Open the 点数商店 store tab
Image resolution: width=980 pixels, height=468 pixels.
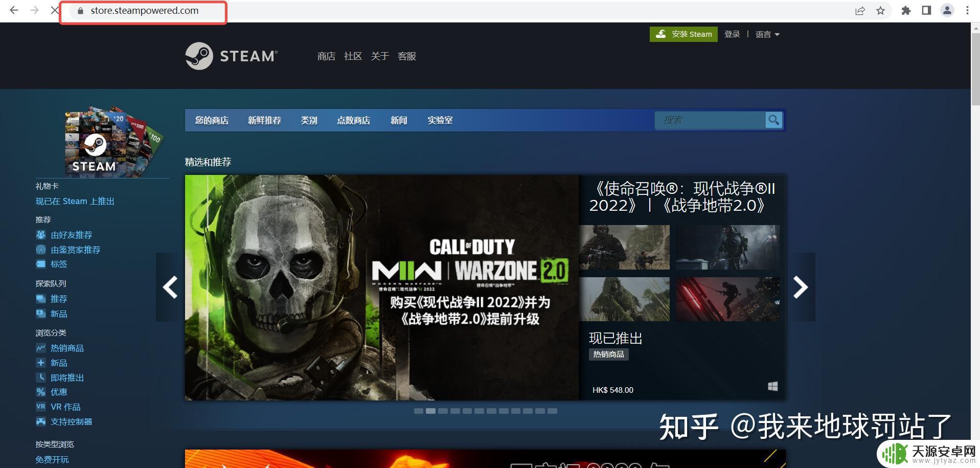pyautogui.click(x=353, y=120)
